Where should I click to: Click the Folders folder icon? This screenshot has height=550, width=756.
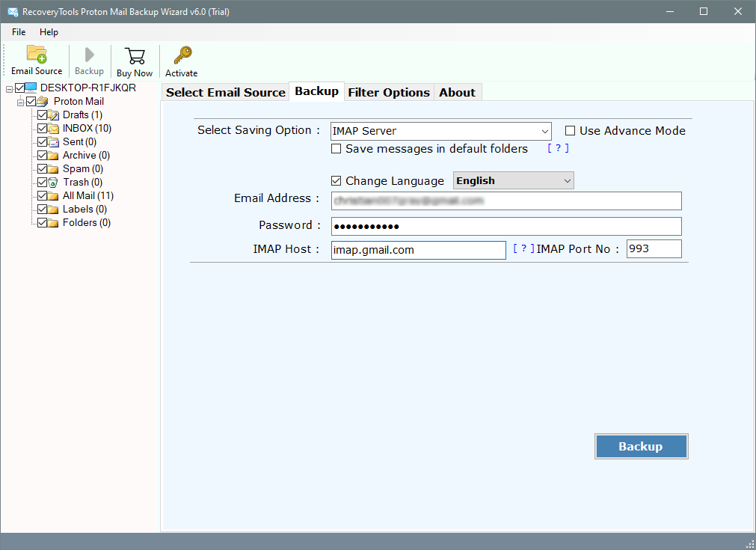[54, 223]
